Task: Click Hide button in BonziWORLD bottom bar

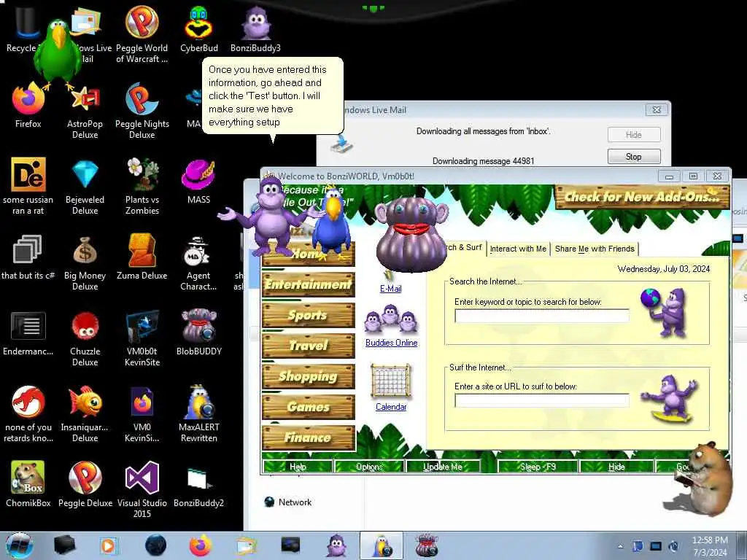Action: pyautogui.click(x=616, y=467)
